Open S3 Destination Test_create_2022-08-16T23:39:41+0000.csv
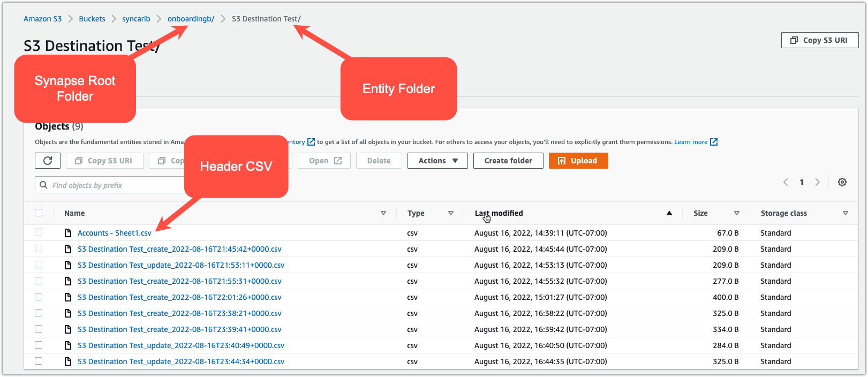868x377 pixels. pyautogui.click(x=179, y=329)
